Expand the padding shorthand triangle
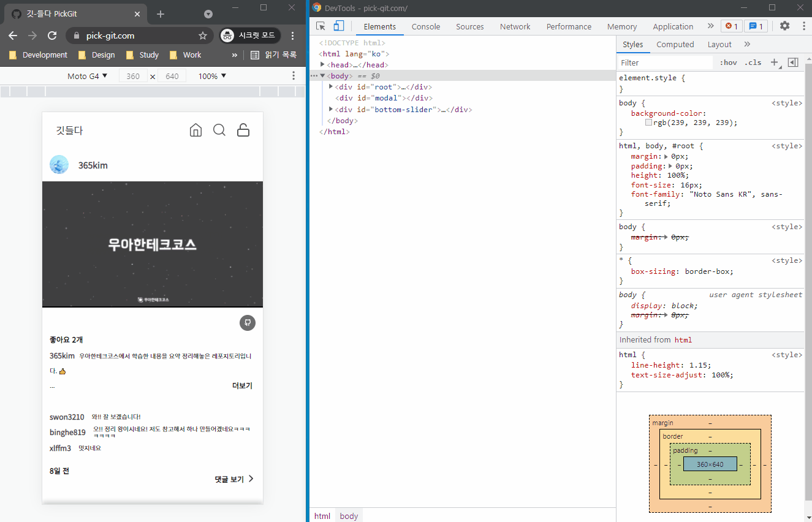The height and width of the screenshot is (522, 812). tap(671, 166)
